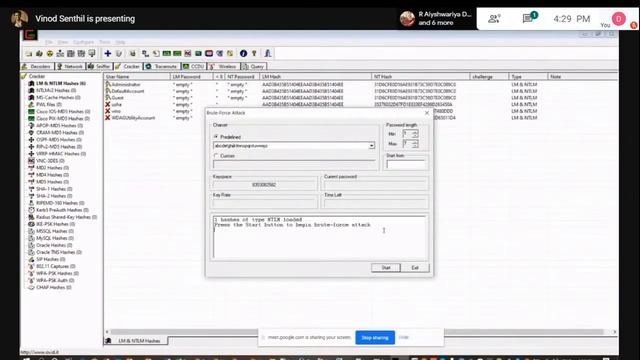Screen dimensions: 640x360
Task: Click the blue plus Add to list icon
Action: click(x=108, y=53)
